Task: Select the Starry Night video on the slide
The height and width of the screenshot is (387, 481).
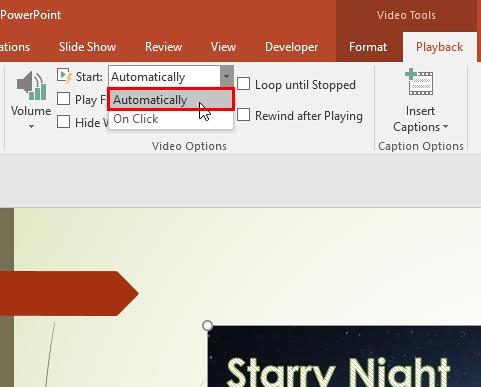Action: coord(344,356)
